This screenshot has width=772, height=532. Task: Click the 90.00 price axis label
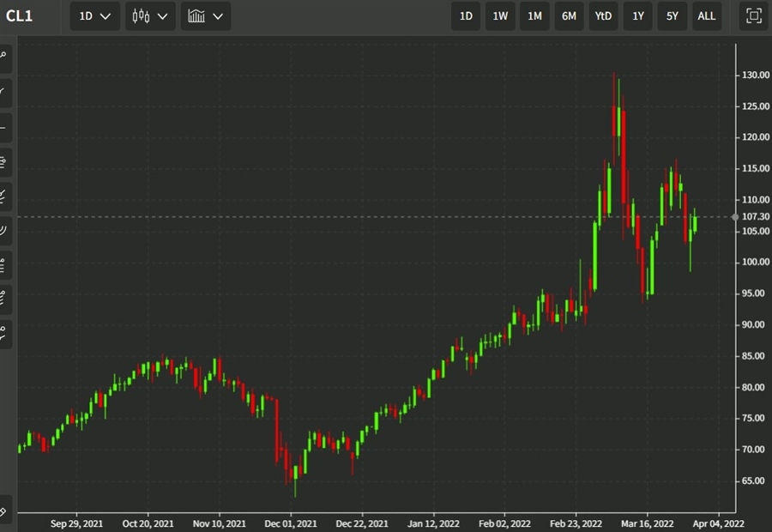coord(753,324)
